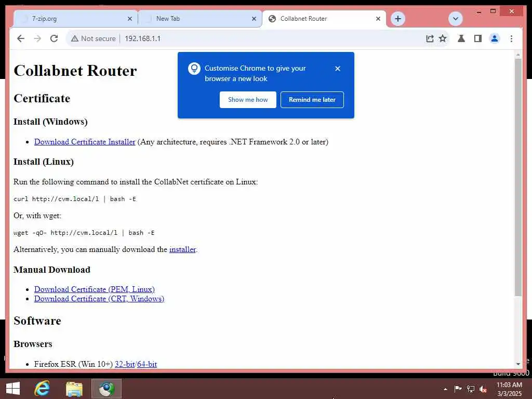
Task: Click the page vertical scrollbar thumb
Action: click(518, 177)
